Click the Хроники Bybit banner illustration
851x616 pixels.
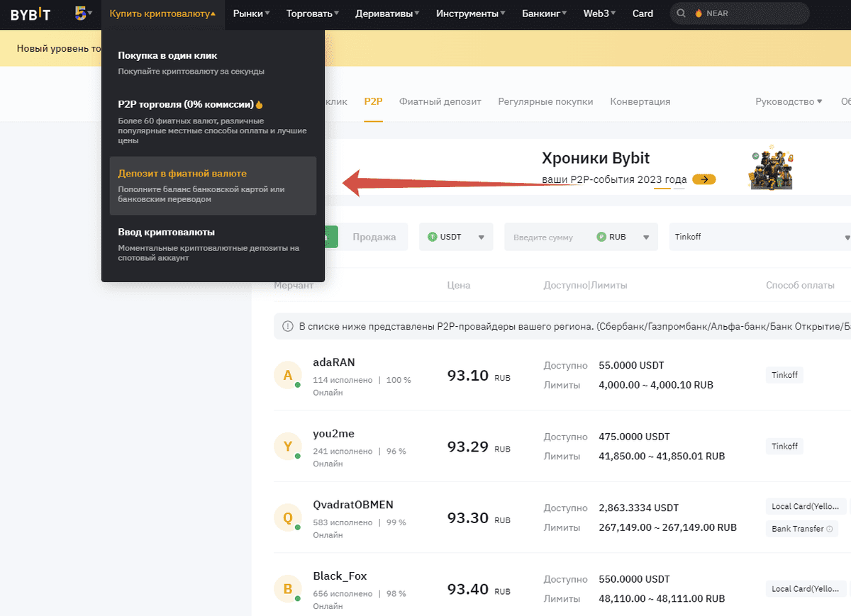point(772,169)
